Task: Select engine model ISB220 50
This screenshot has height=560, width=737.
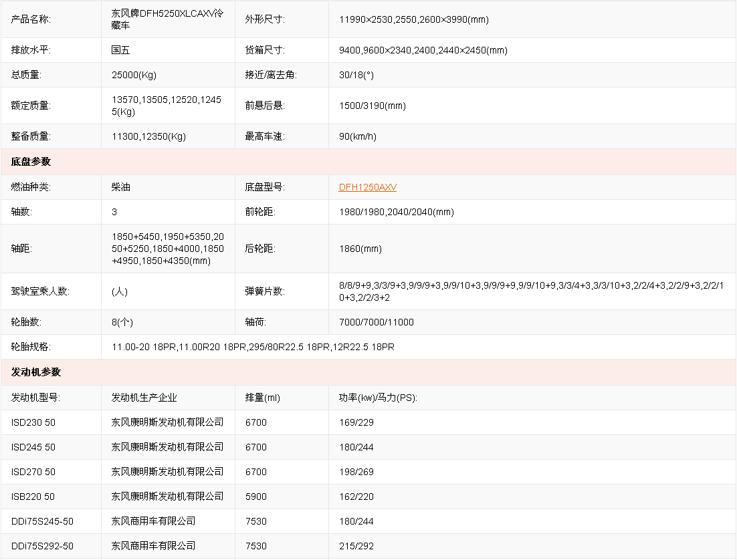Action: [x=33, y=497]
